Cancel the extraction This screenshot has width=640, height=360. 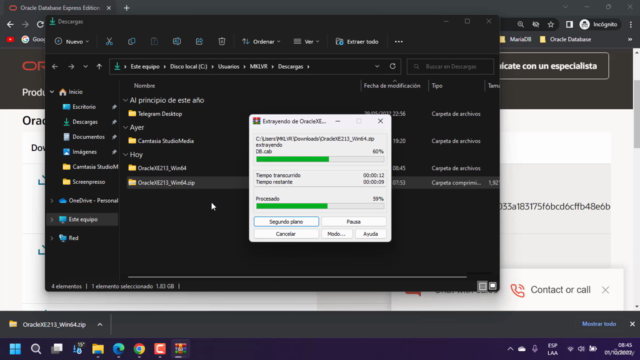pyautogui.click(x=286, y=234)
